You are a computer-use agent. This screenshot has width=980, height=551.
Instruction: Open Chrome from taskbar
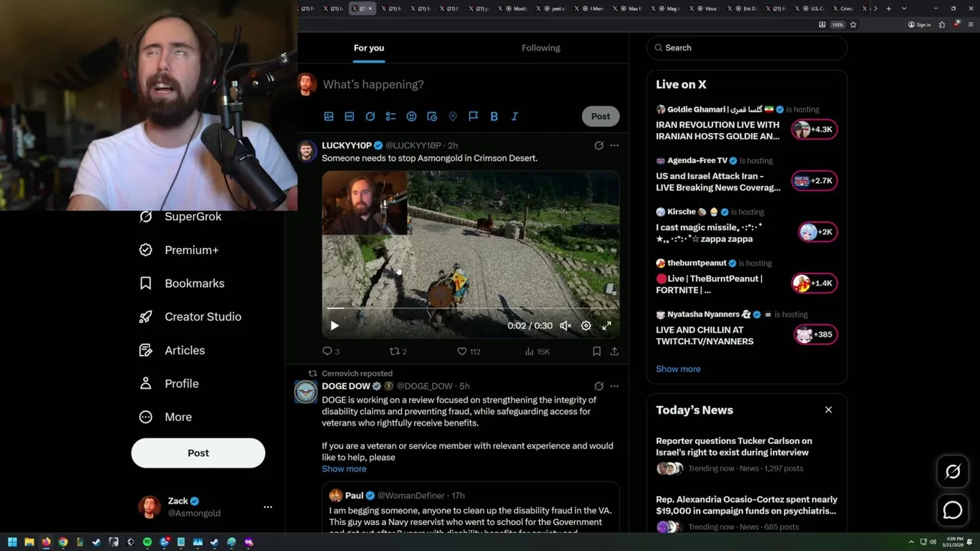(63, 542)
